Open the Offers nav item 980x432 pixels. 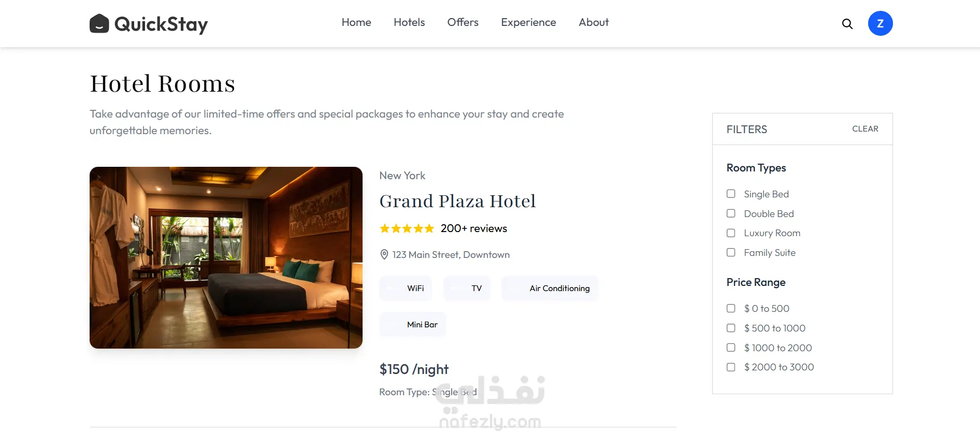pos(463,22)
